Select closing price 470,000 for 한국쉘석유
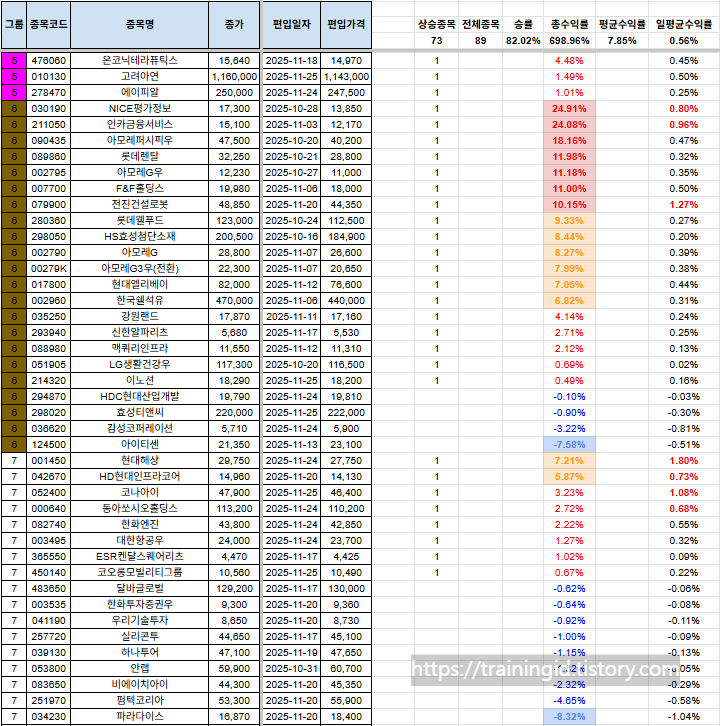This screenshot has height=726, width=720. pyautogui.click(x=234, y=300)
